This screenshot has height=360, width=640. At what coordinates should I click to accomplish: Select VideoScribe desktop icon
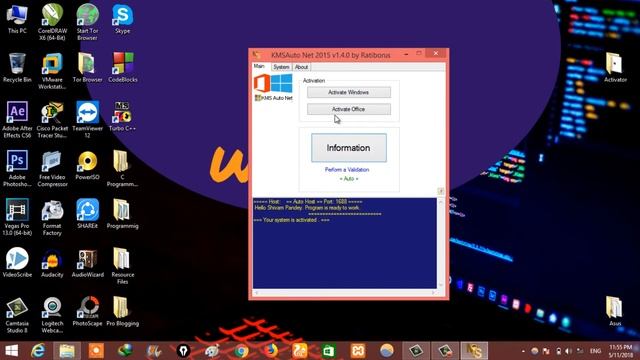click(17, 262)
